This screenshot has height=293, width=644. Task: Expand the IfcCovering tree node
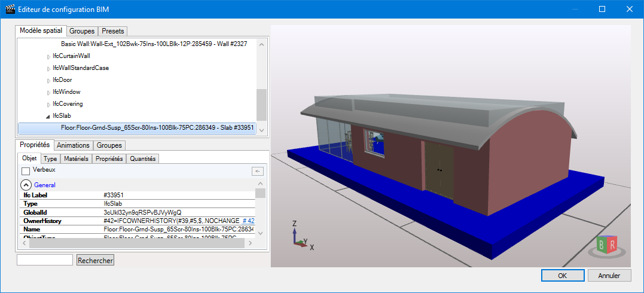48,105
